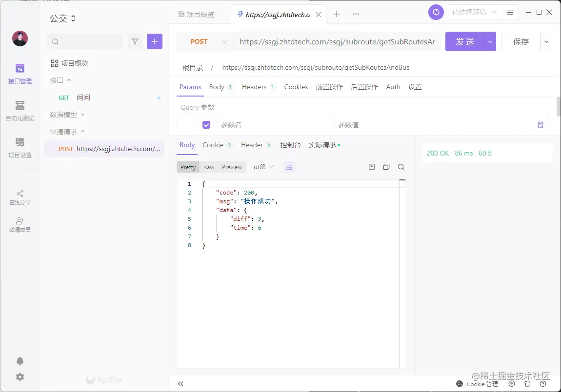The height and width of the screenshot is (392, 561).
Task: Click the sync refresh purple circle icon
Action: (x=436, y=13)
